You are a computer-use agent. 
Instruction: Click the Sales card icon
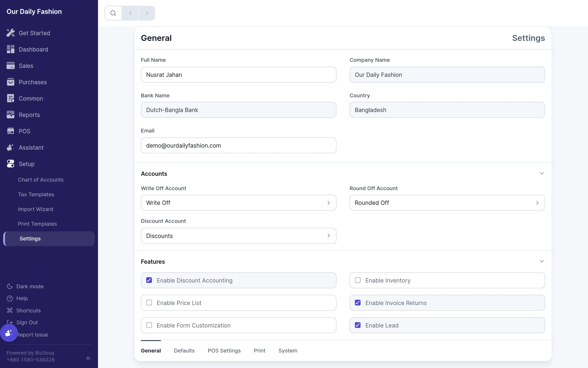click(x=10, y=65)
